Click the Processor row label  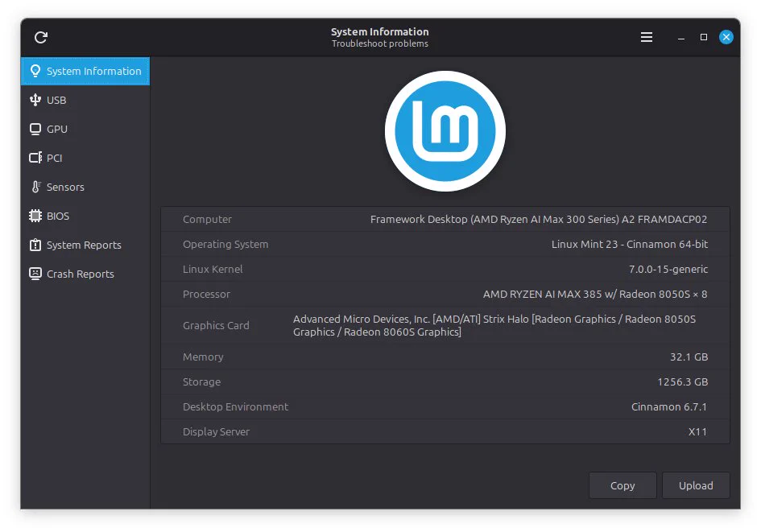point(206,294)
